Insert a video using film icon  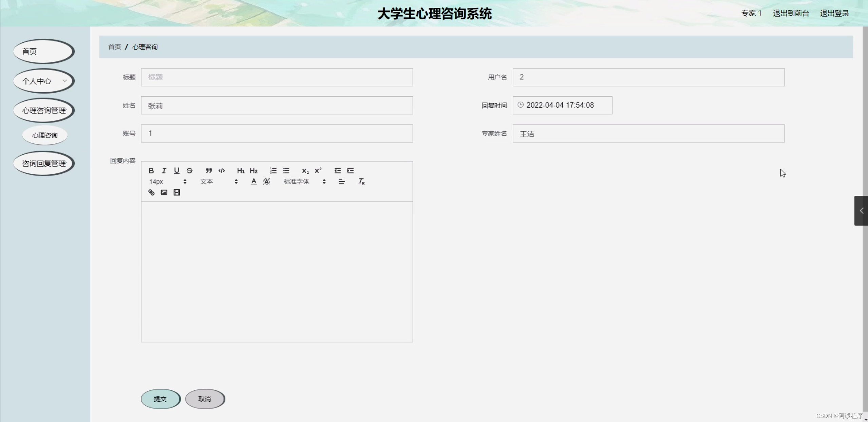point(177,192)
